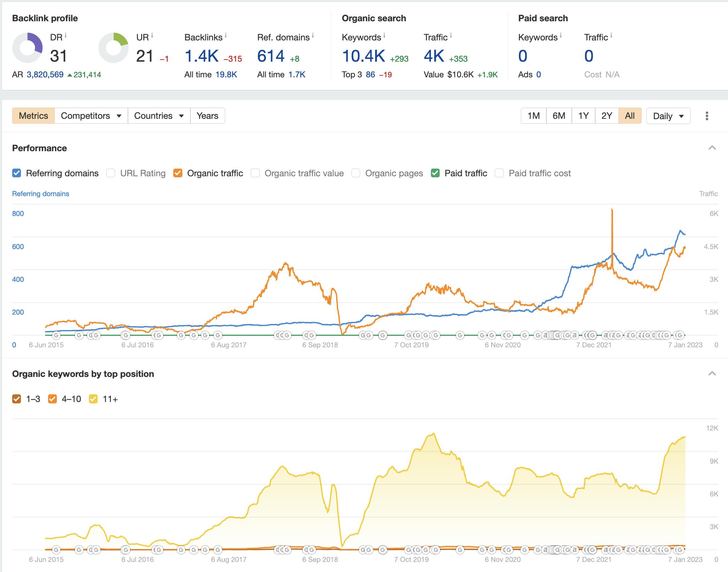Open the Countries dropdown
Screen dimensions: 728x572
click(159, 116)
